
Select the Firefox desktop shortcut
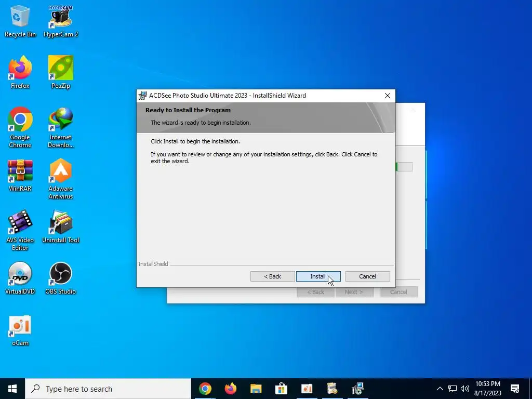[x=20, y=73]
